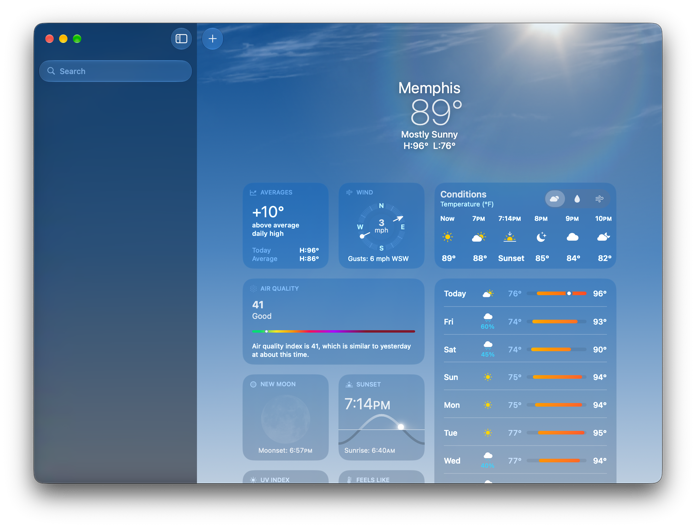Click the red window close button
Viewport: 696px width, 528px height.
pyautogui.click(x=50, y=39)
